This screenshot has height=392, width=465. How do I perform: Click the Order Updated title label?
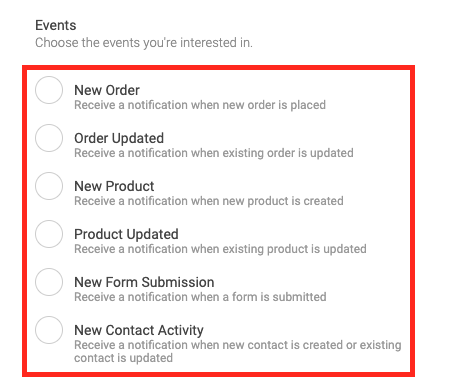[x=119, y=138]
